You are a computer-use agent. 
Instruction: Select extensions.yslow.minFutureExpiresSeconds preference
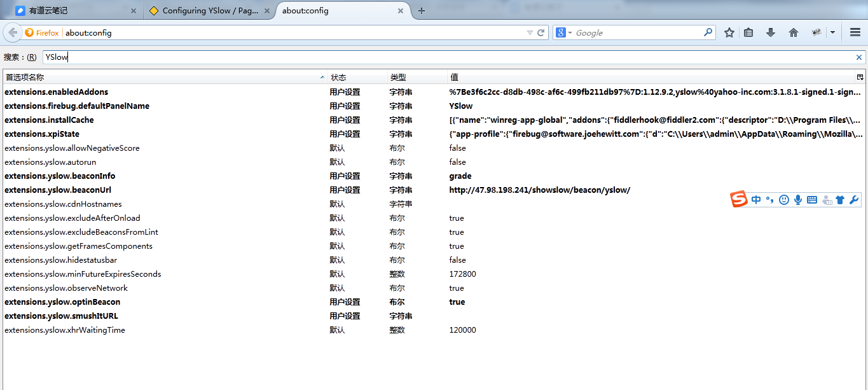(434, 274)
